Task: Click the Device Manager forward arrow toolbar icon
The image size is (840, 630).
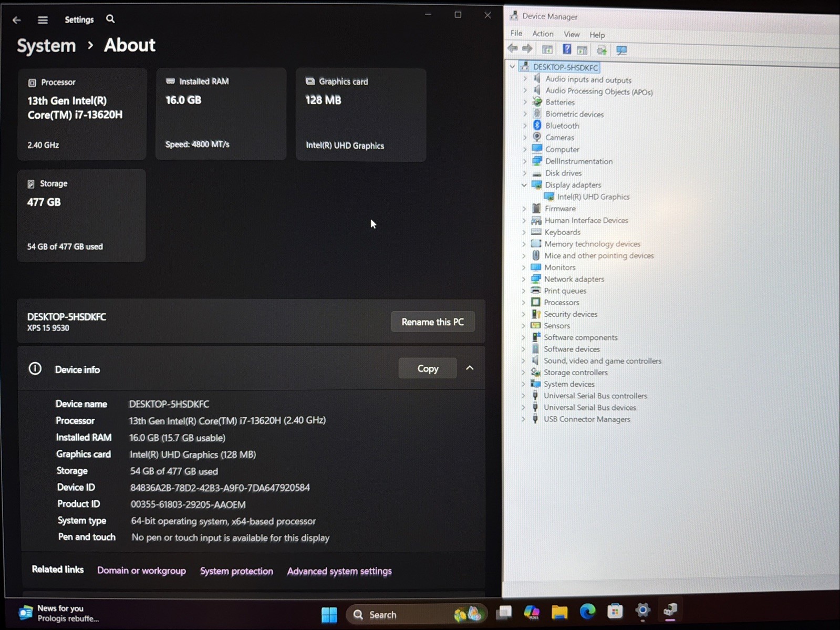Action: coord(527,49)
